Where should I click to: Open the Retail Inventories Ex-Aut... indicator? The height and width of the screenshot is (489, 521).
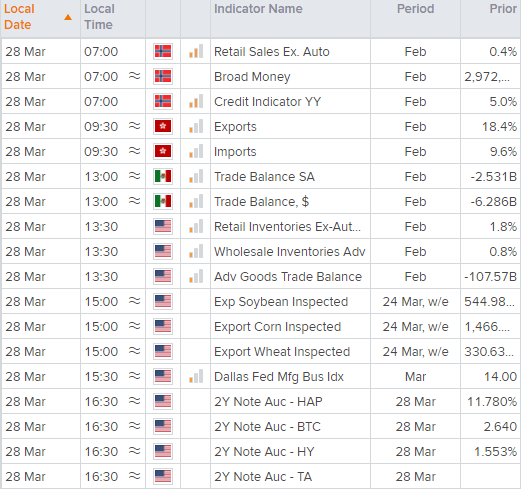pos(287,227)
